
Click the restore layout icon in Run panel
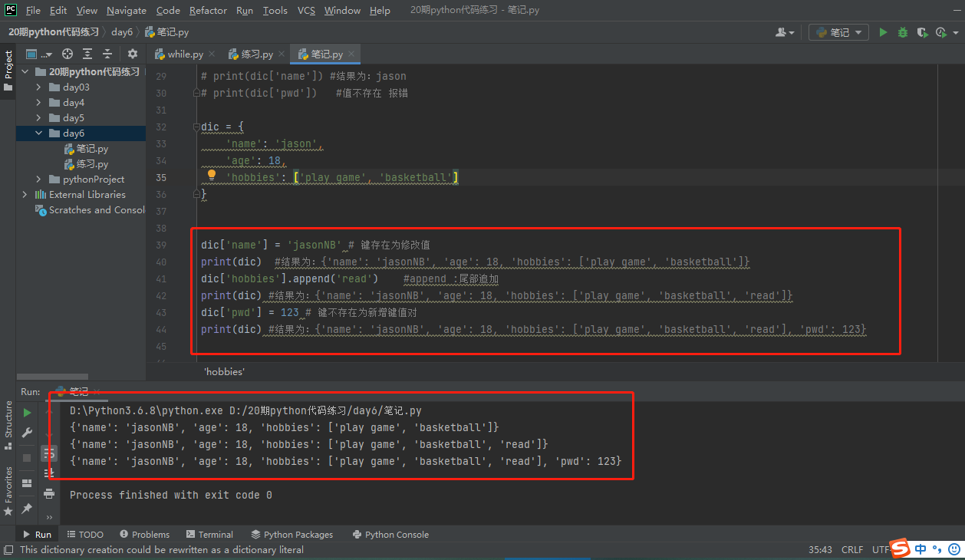click(x=27, y=483)
